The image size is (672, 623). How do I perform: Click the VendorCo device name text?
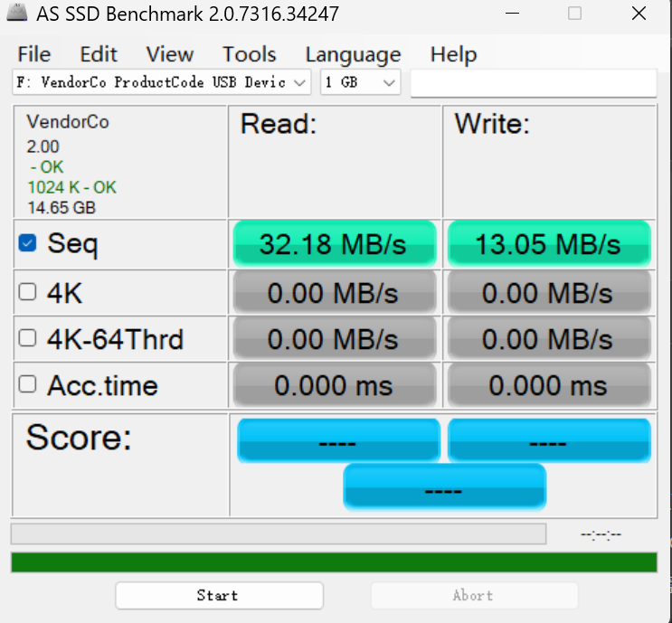pyautogui.click(x=68, y=122)
